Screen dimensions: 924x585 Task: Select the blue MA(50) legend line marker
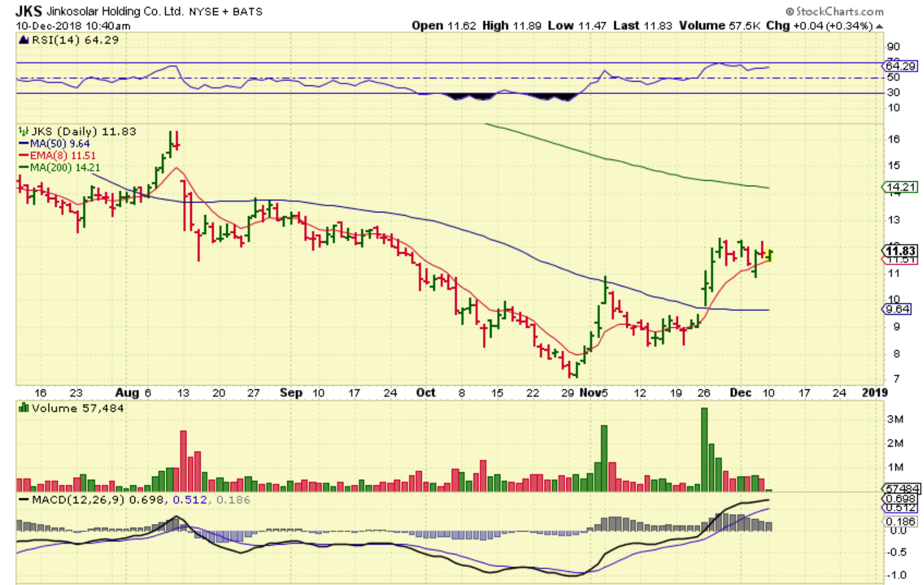pos(24,144)
